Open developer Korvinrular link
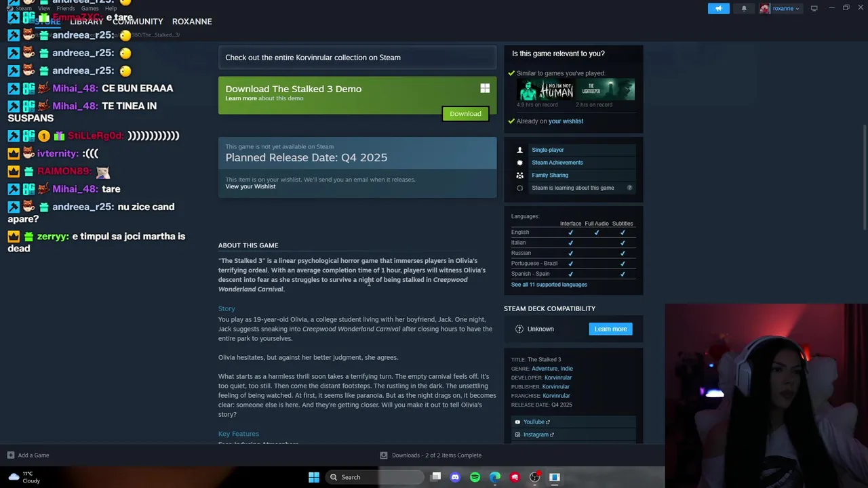Screen dimensions: 868x488 pos(558,378)
